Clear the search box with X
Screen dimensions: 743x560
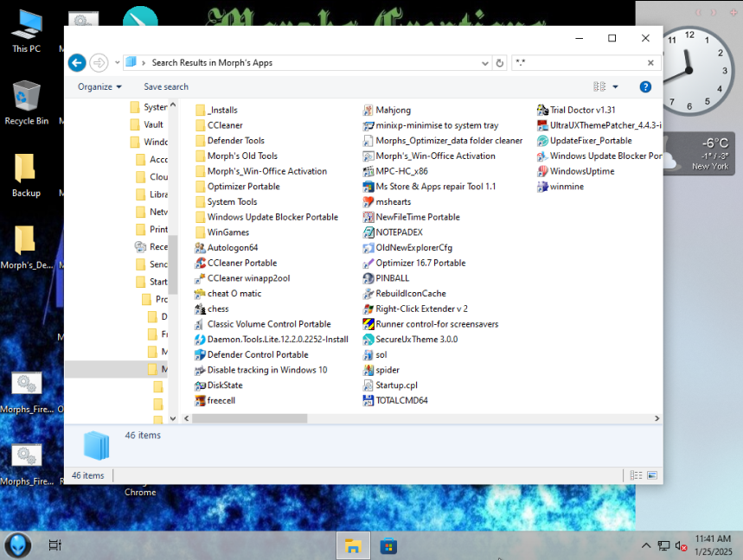point(650,62)
